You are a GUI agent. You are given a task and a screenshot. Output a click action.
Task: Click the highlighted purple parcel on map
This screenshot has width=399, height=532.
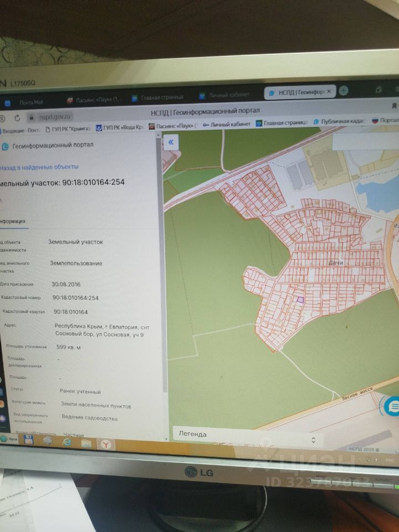click(x=300, y=300)
